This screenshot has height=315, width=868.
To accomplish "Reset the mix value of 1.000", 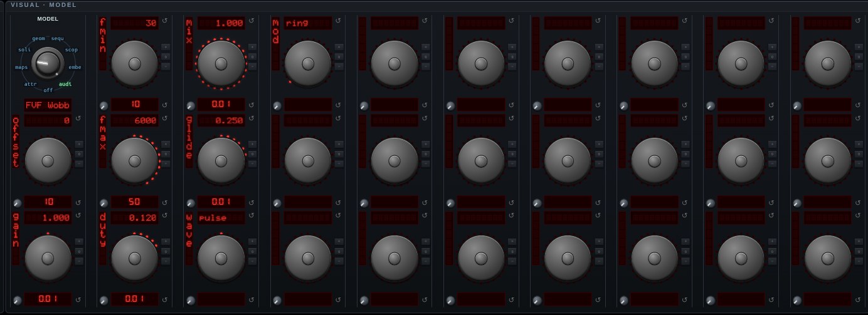I will 251,21.
